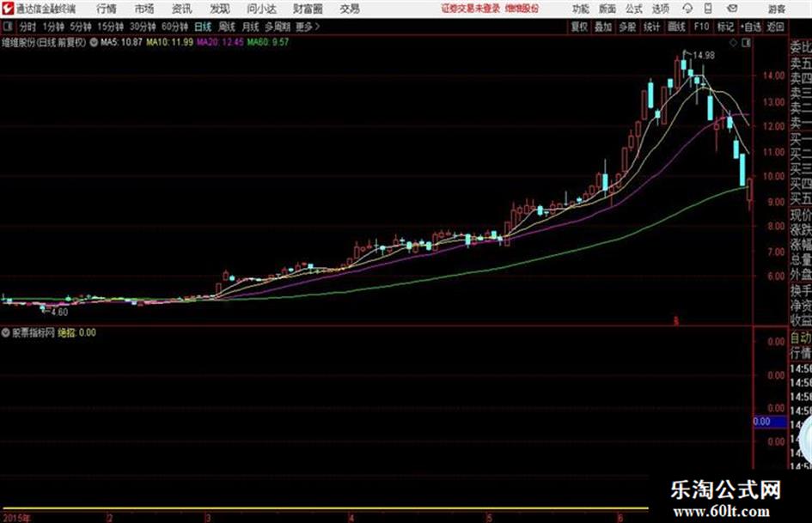Click the 14.98 high price label
The height and width of the screenshot is (523, 812).
tap(704, 56)
